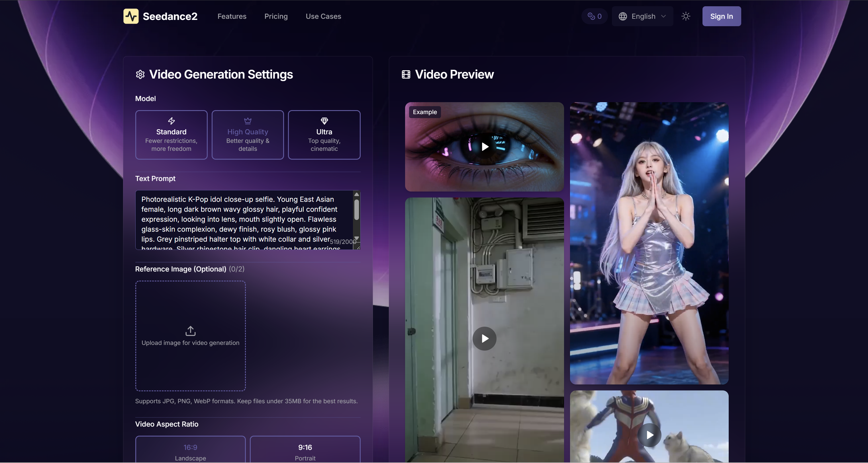Click the prompt scrollbar down arrow

point(356,238)
